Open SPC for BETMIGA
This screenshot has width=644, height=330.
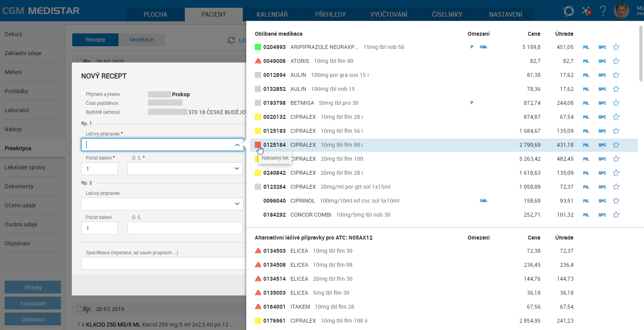(602, 103)
